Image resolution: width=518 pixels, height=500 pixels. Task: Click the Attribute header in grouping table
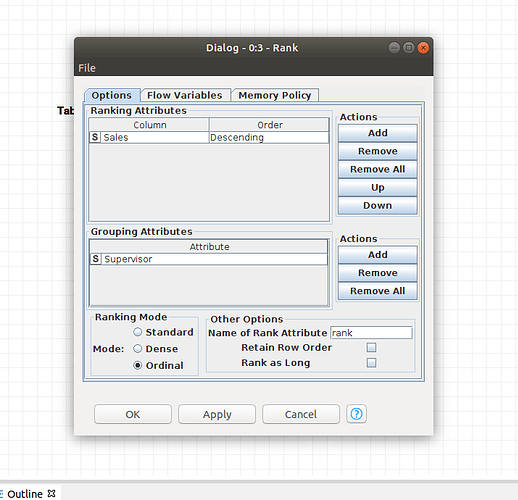pyautogui.click(x=209, y=247)
